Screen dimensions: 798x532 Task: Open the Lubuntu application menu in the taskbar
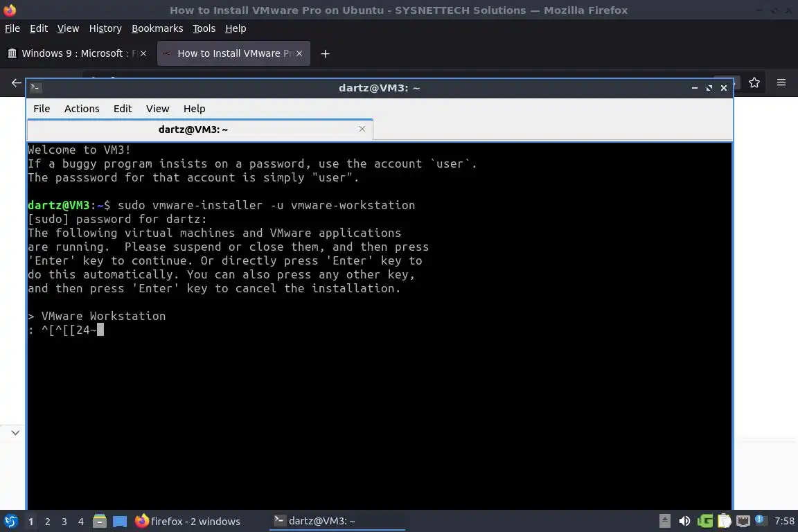(x=10, y=521)
